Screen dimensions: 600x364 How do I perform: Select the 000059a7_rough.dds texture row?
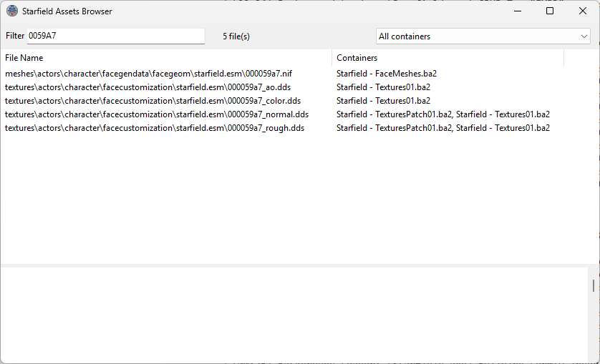tap(155, 128)
